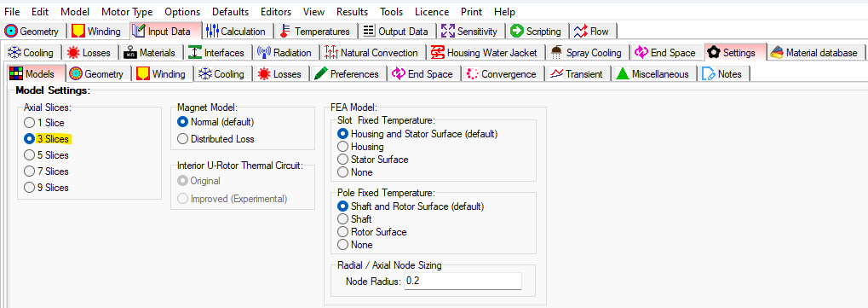The image size is (868, 308).
Task: Select the Temperatures thermometer tab
Action: tap(316, 32)
